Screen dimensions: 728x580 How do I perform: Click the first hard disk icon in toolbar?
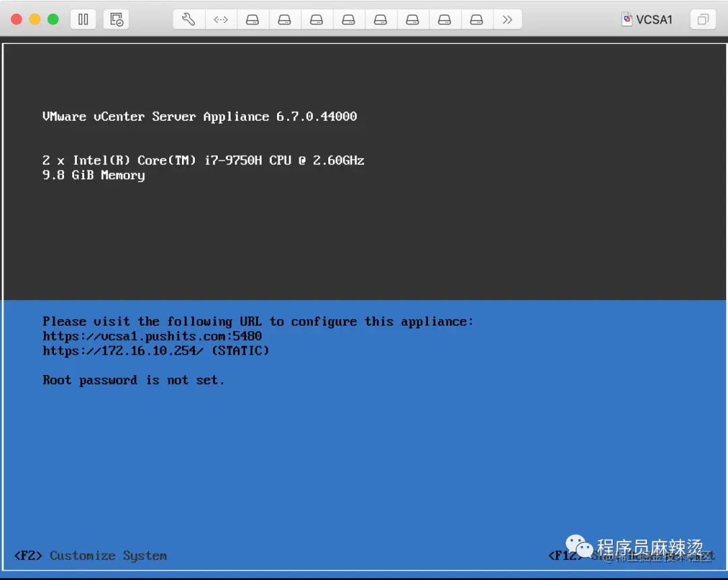[253, 20]
